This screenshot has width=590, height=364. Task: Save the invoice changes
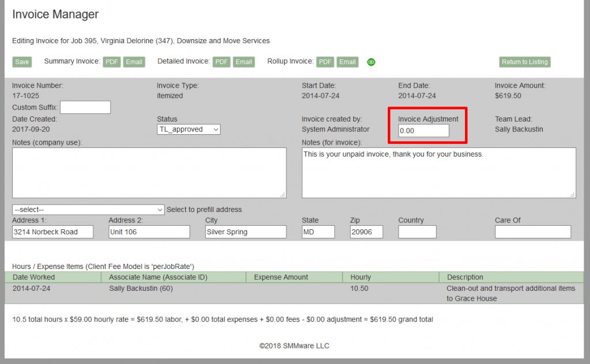(x=22, y=62)
